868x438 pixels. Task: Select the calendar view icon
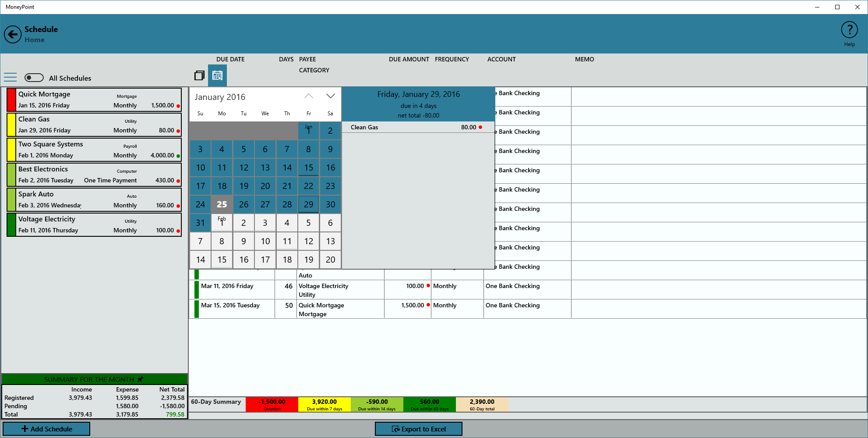(217, 75)
